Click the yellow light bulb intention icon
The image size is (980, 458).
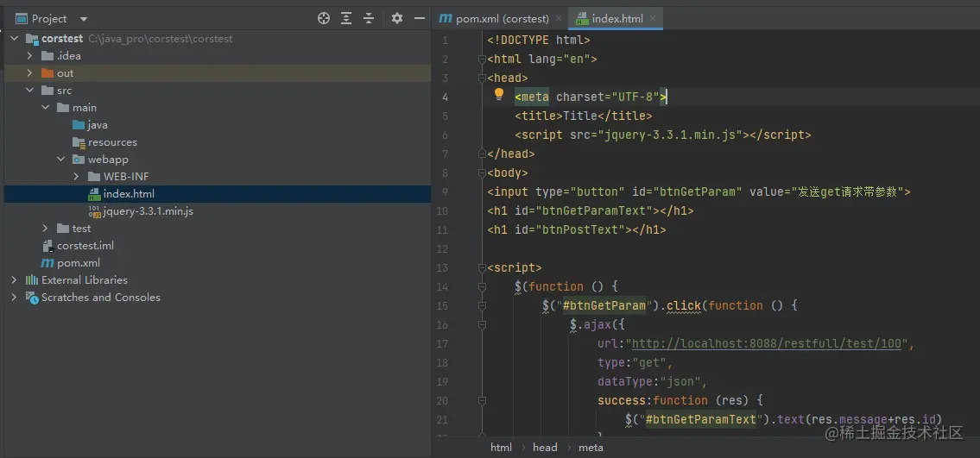(x=499, y=94)
